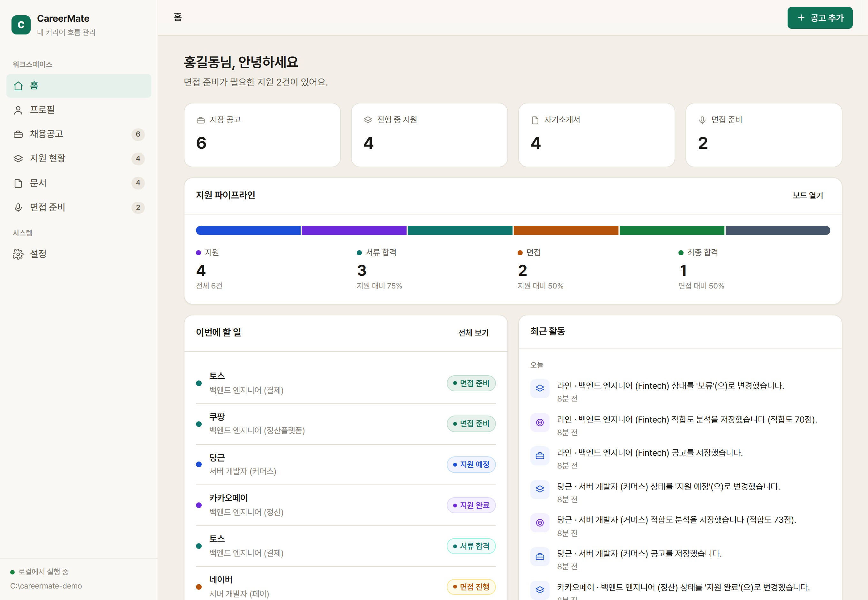Click the dark gray pipeline bar segment
Image resolution: width=868 pixels, height=600 pixels.
tap(778, 230)
